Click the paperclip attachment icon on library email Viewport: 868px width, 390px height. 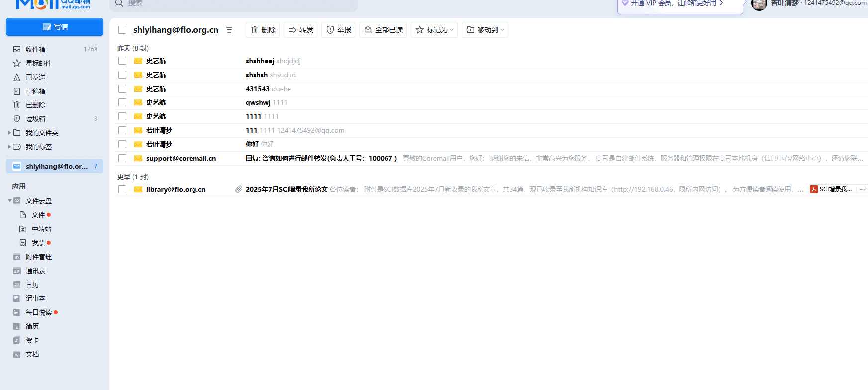coord(238,189)
